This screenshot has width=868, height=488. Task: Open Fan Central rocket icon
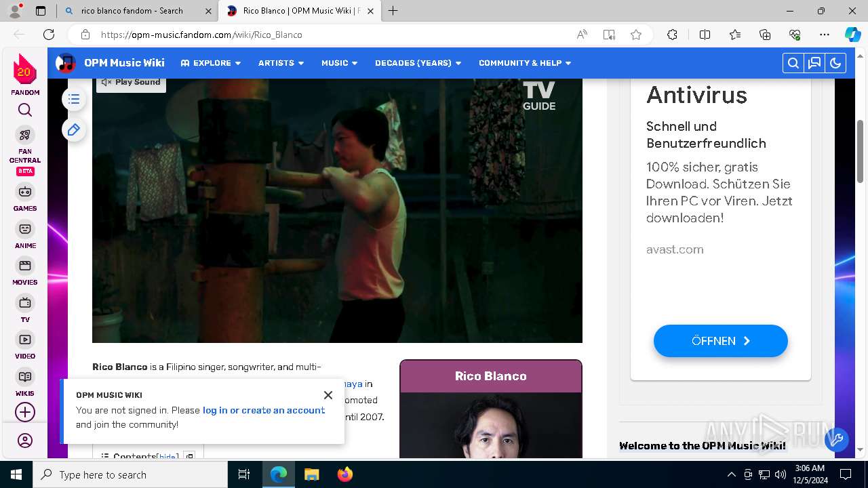(25, 134)
